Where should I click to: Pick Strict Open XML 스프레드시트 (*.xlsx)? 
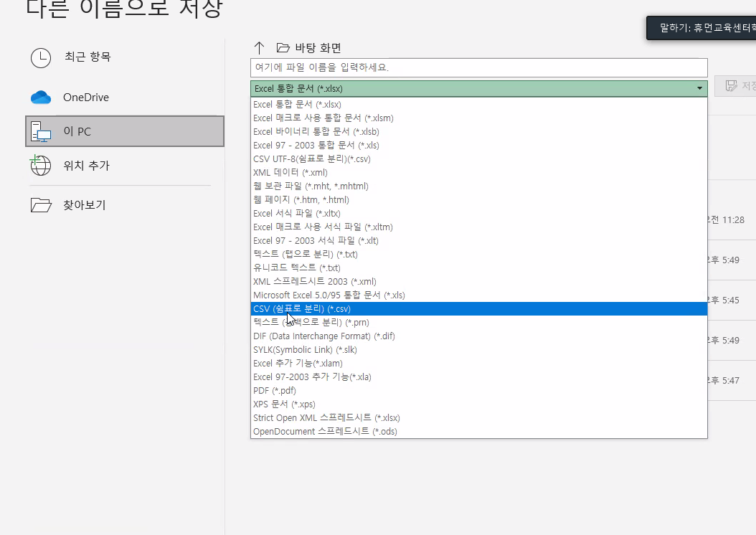tap(478, 418)
